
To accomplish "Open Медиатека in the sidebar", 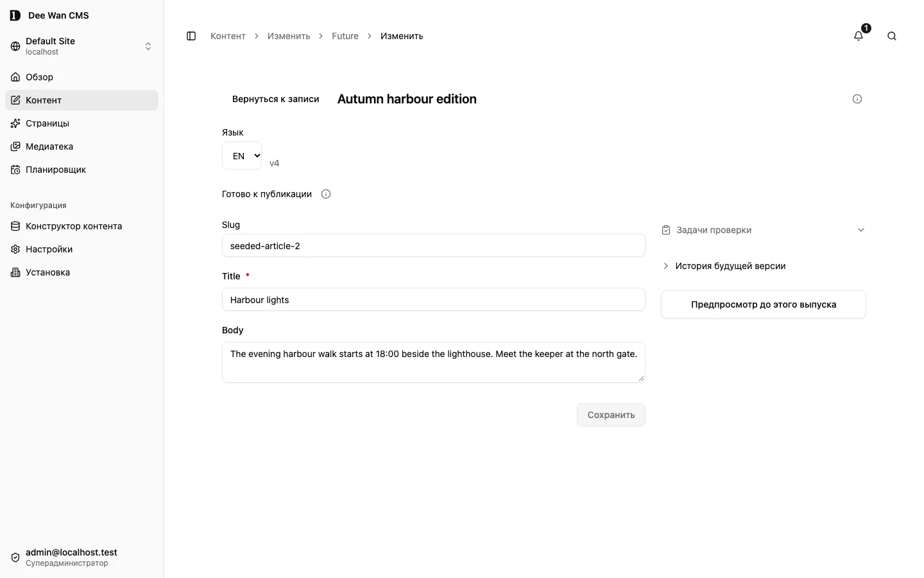I will point(81,146).
